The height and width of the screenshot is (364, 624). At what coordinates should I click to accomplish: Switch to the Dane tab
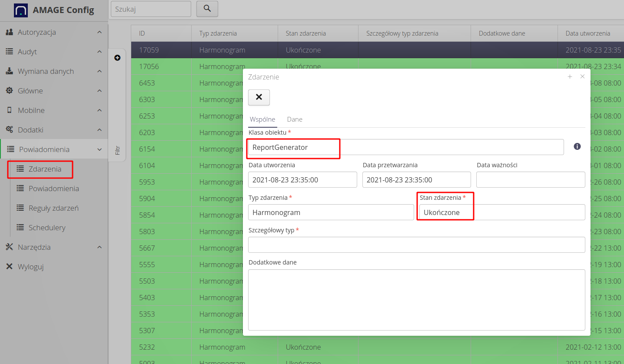[295, 119]
